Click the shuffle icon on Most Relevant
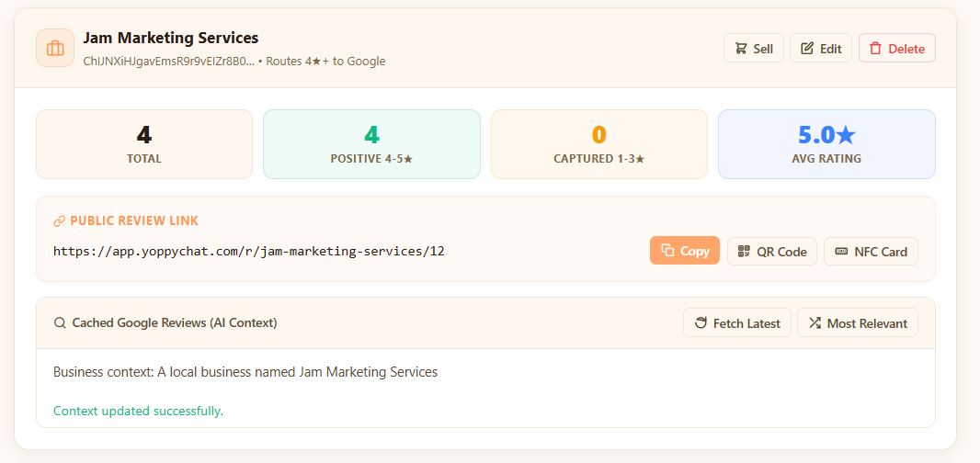 click(815, 322)
